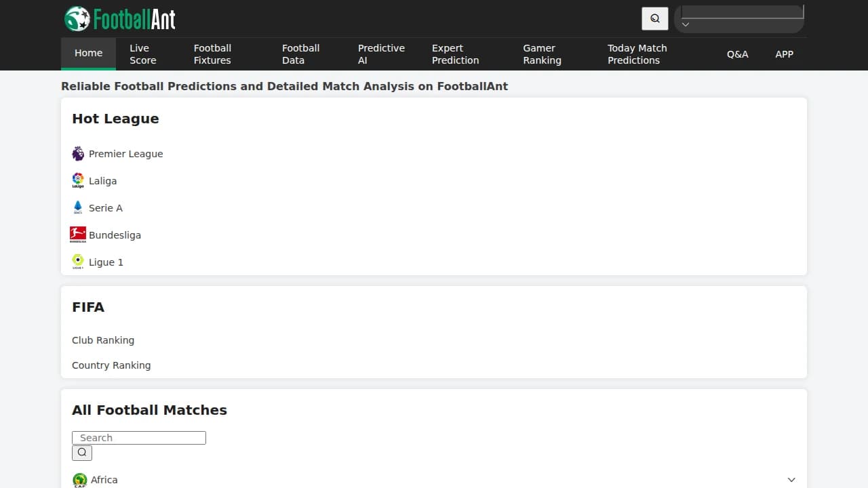
Task: Open the Predictive AI menu item
Action: [x=381, y=54]
